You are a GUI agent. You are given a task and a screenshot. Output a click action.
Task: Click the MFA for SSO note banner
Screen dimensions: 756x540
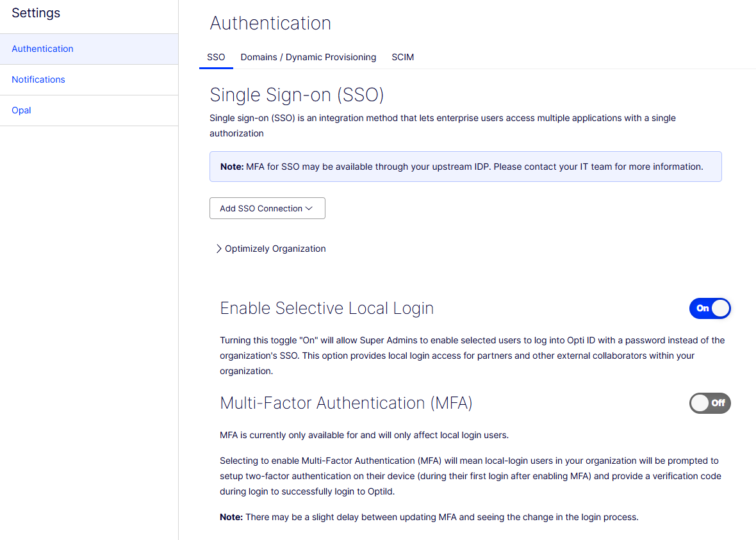(465, 167)
